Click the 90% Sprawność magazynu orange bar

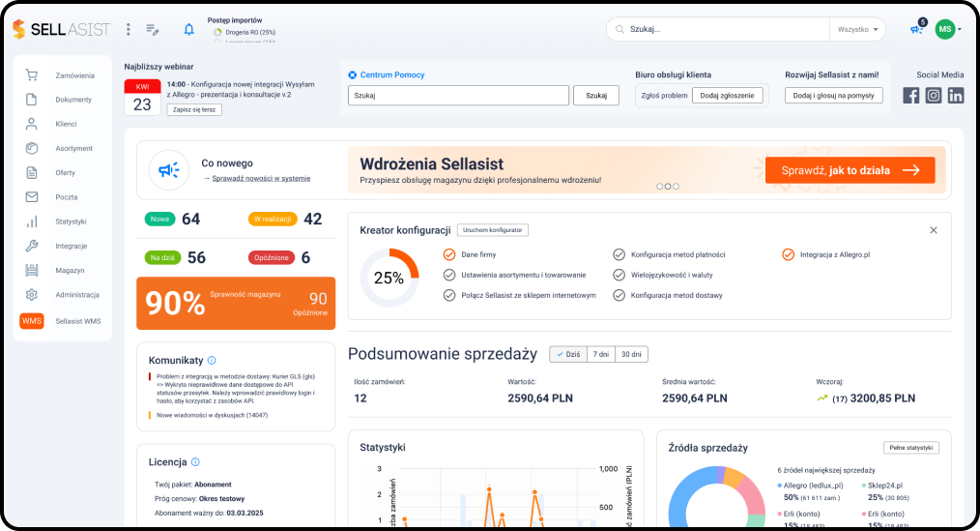click(x=236, y=304)
